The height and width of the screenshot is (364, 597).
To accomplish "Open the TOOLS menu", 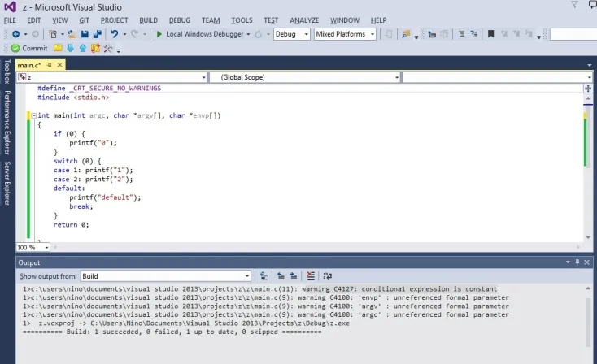I will pos(242,20).
